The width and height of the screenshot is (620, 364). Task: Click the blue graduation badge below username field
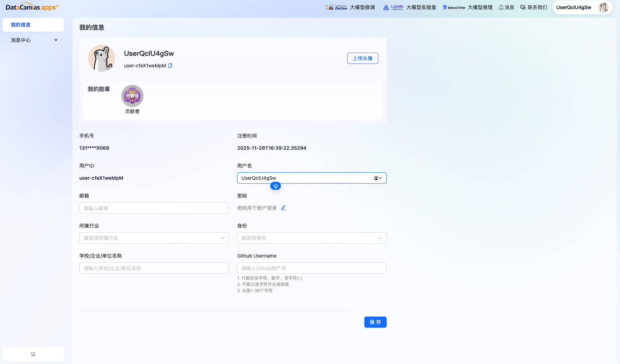(x=275, y=186)
